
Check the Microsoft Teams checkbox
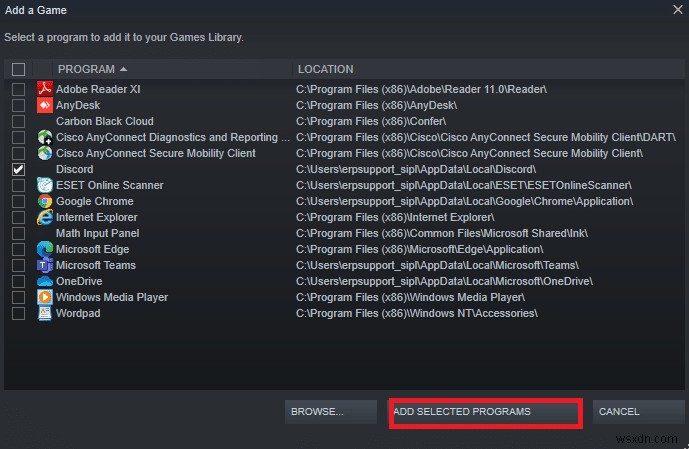(x=18, y=265)
